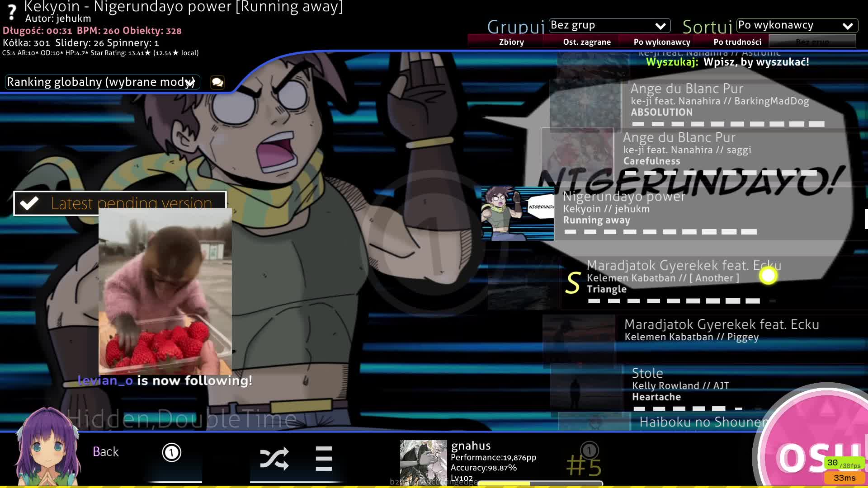Switch to the Zbiory tab
Screen dimensions: 868x488
pos(511,42)
